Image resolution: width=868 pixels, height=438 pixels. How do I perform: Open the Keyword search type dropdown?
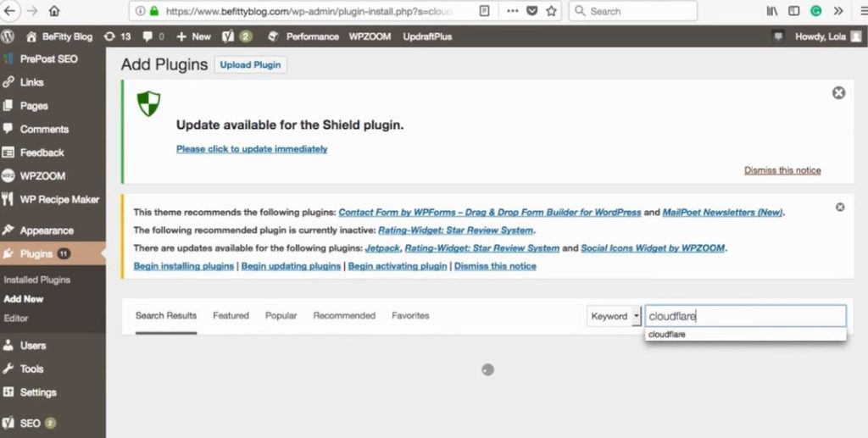[x=614, y=316]
